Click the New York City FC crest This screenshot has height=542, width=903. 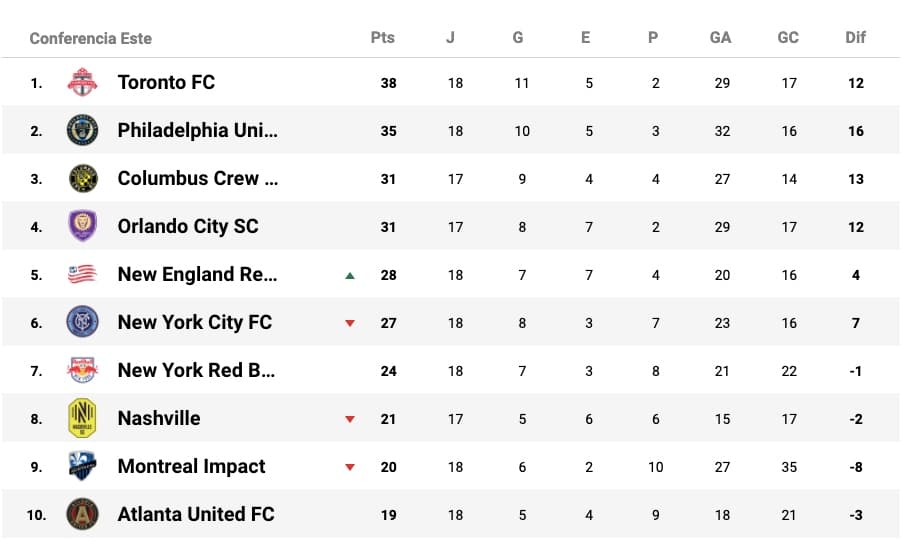pyautogui.click(x=82, y=322)
